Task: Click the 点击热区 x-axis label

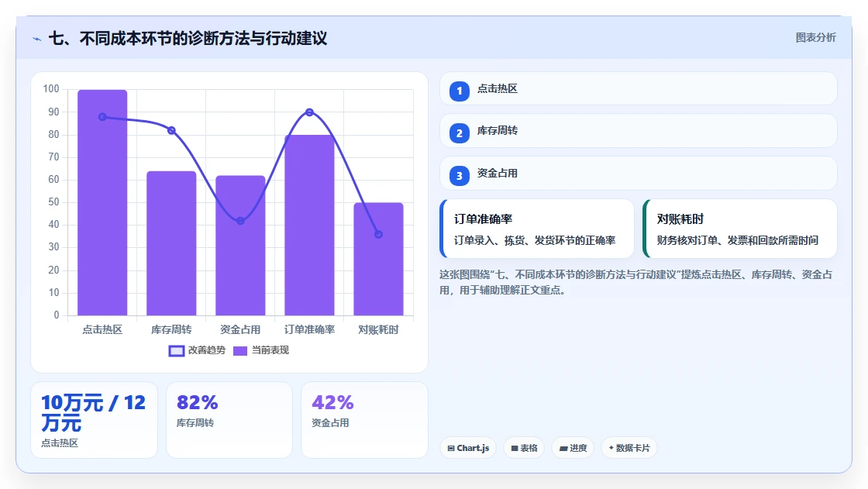Action: click(102, 330)
